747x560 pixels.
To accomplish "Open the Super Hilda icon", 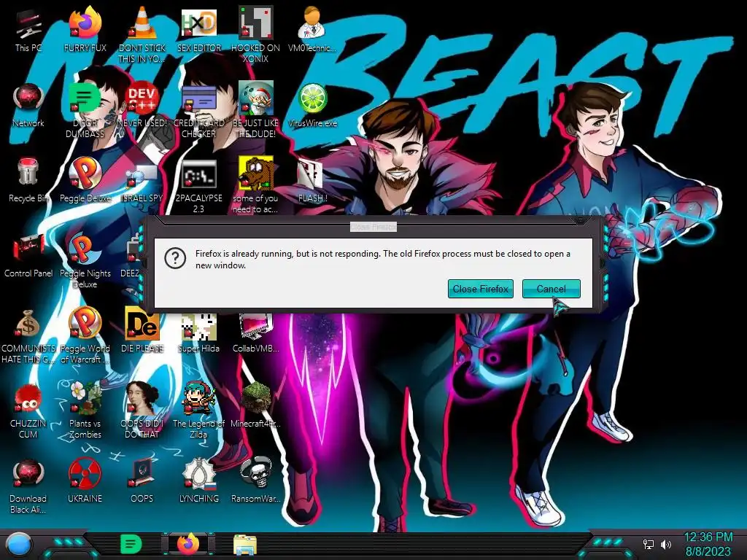I will tap(199, 333).
